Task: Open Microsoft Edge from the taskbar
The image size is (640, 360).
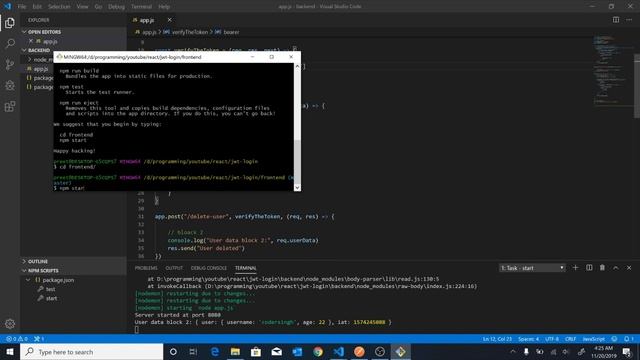Action: click(215, 351)
